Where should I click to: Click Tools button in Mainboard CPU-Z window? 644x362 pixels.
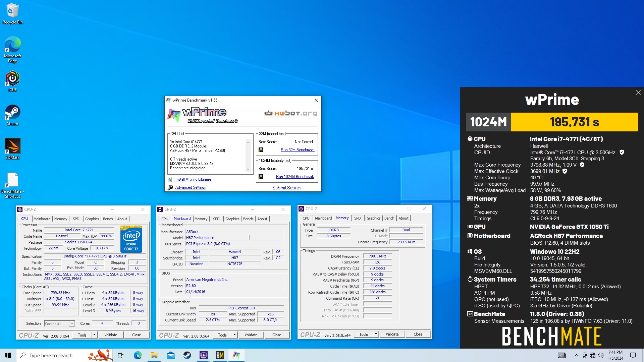click(222, 335)
